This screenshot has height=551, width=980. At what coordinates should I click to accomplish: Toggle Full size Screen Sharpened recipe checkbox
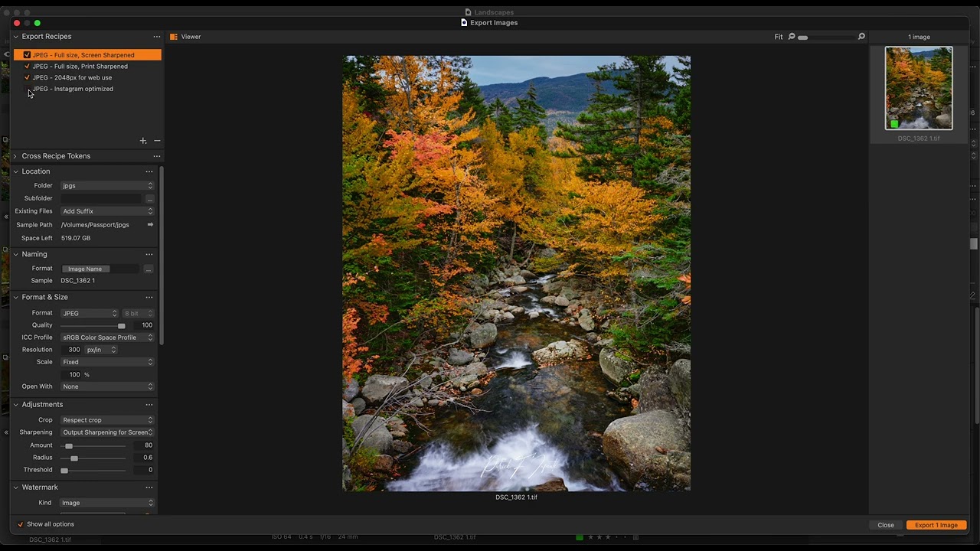tap(27, 55)
